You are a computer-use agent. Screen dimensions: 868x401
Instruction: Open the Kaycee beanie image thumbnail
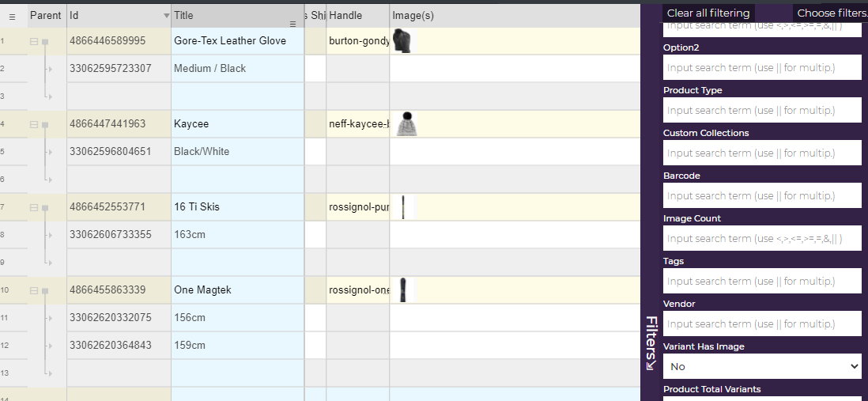(x=408, y=124)
